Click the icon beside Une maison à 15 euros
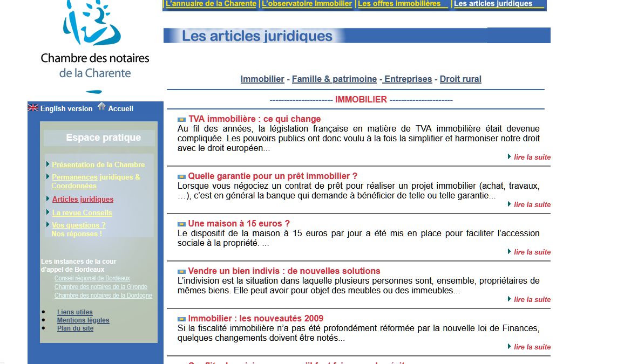The height and width of the screenshot is (364, 624). pos(181,224)
